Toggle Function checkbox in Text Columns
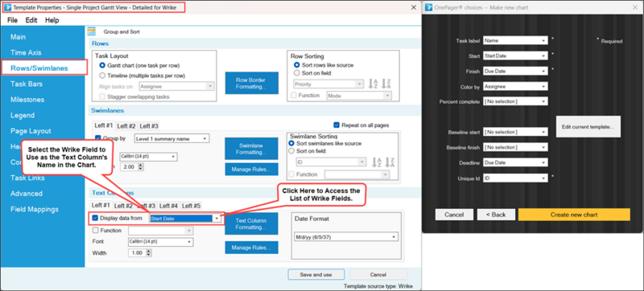Screen dimensions: 644x291 click(96, 231)
